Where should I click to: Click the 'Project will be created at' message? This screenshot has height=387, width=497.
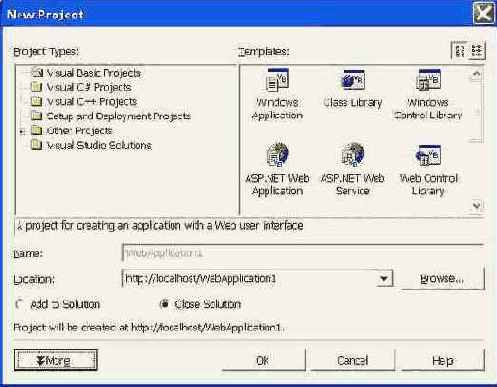(149, 327)
